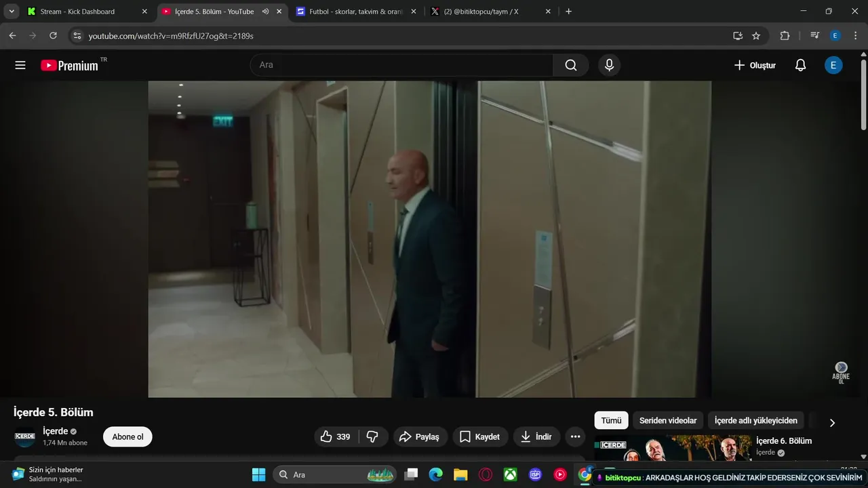This screenshot has height=488, width=868.
Task: Click the Abone Ol watermark on video
Action: (841, 373)
